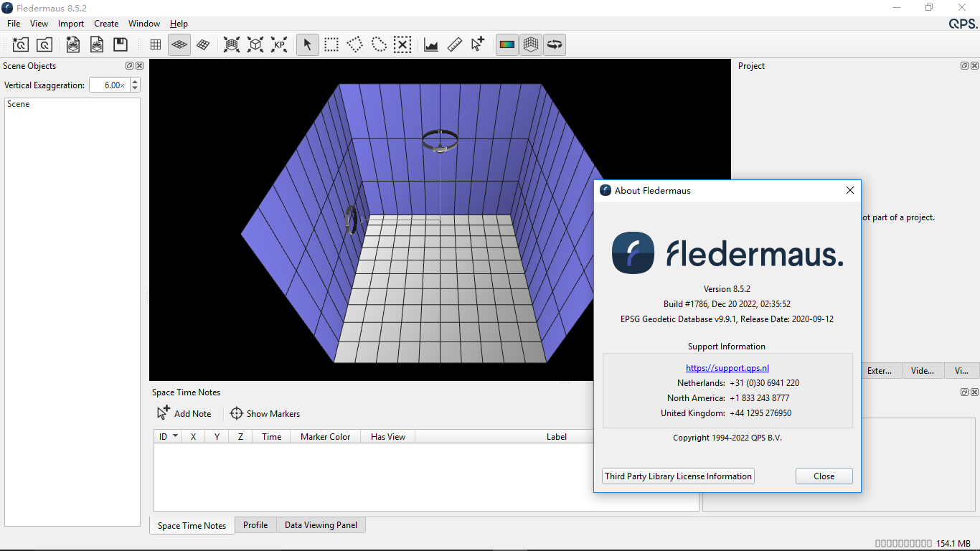Click the fit cube to view icon
The height and width of the screenshot is (551, 980).
tap(255, 44)
